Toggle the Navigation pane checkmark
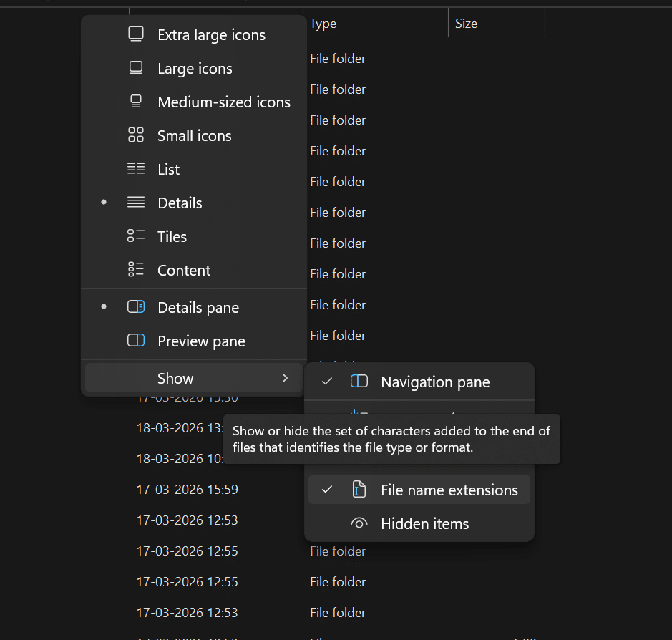 327,382
